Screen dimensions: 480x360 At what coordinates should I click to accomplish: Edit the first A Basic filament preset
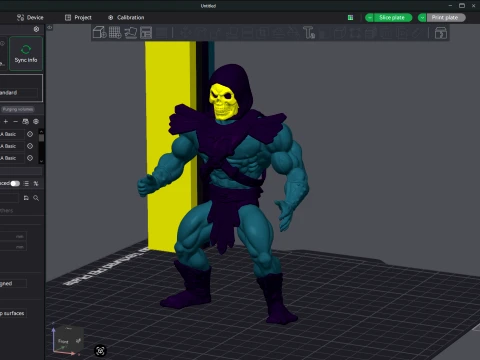coord(30,134)
